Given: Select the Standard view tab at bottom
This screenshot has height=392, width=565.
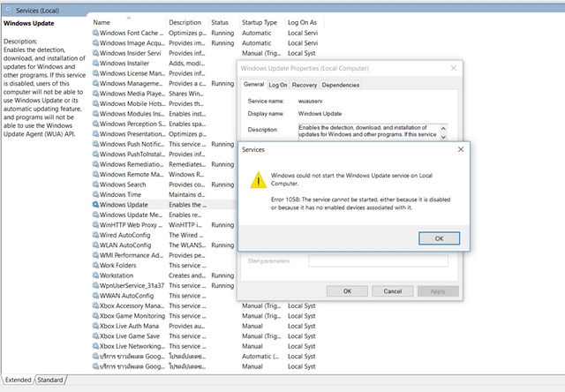Looking at the screenshot, I should pyautogui.click(x=50, y=380).
